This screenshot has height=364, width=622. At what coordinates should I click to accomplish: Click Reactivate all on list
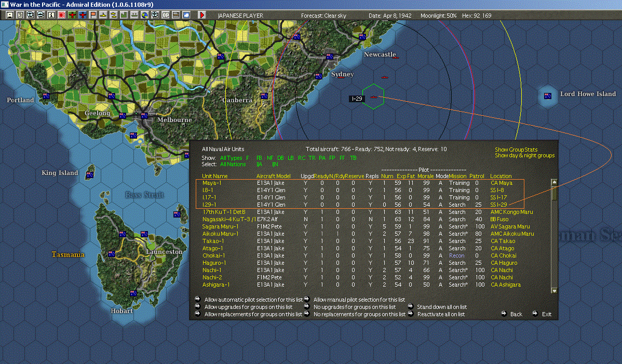click(x=441, y=314)
